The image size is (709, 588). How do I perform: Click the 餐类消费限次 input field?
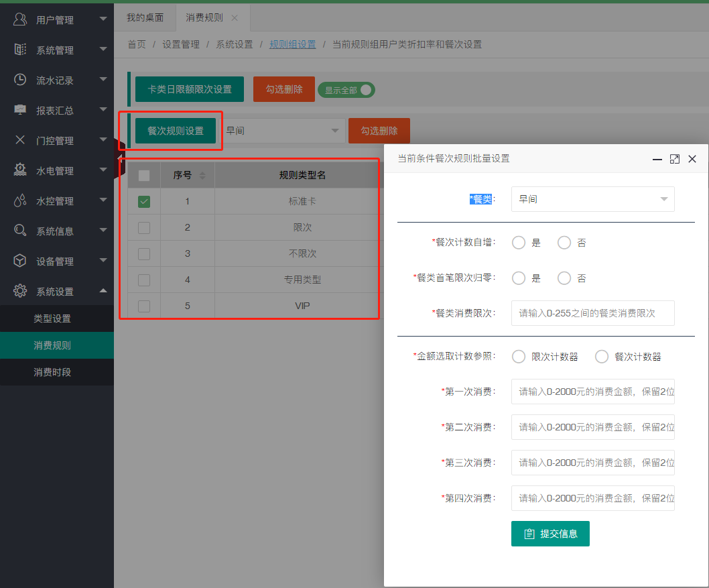click(592, 313)
